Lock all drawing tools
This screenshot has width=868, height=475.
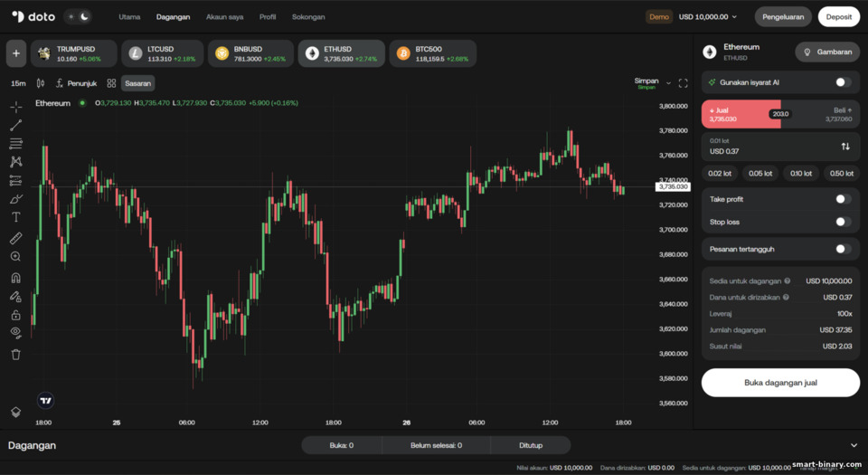[16, 315]
